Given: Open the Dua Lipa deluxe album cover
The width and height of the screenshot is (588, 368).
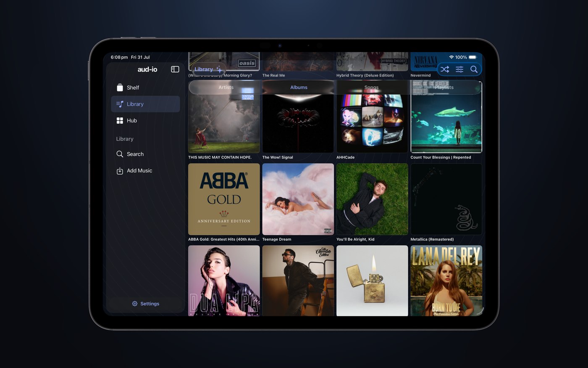Looking at the screenshot, I should (224, 281).
